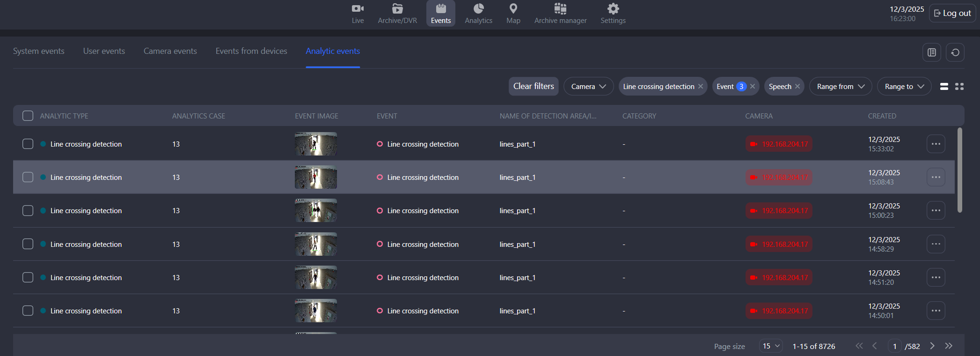Check the 15:33:02 event row checkbox

(28, 144)
